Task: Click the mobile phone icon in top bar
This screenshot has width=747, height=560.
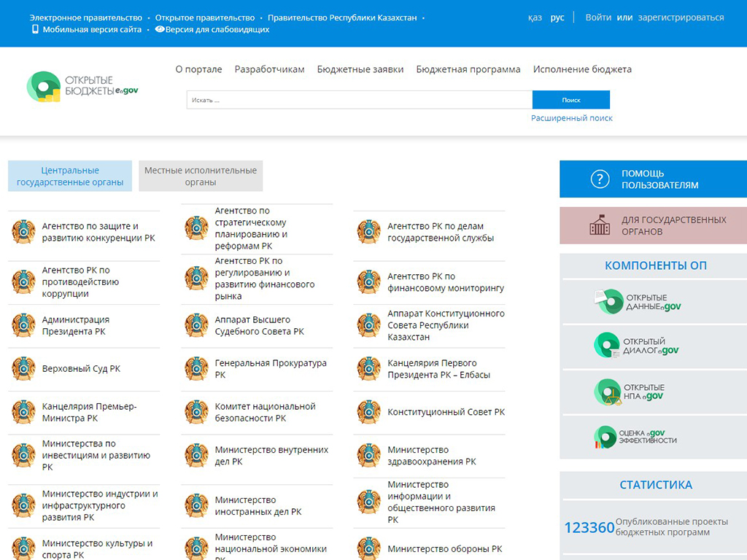Action: [x=35, y=29]
